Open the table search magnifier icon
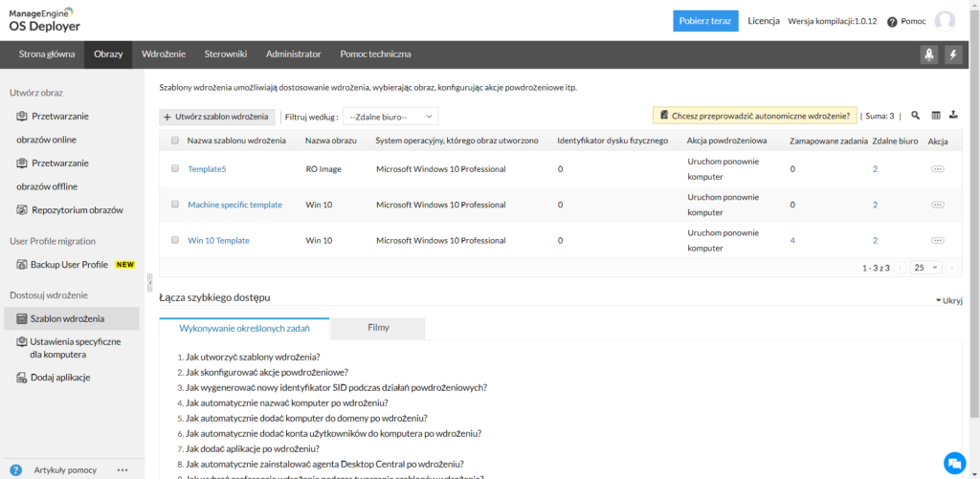Image resolution: width=980 pixels, height=479 pixels. click(x=915, y=116)
